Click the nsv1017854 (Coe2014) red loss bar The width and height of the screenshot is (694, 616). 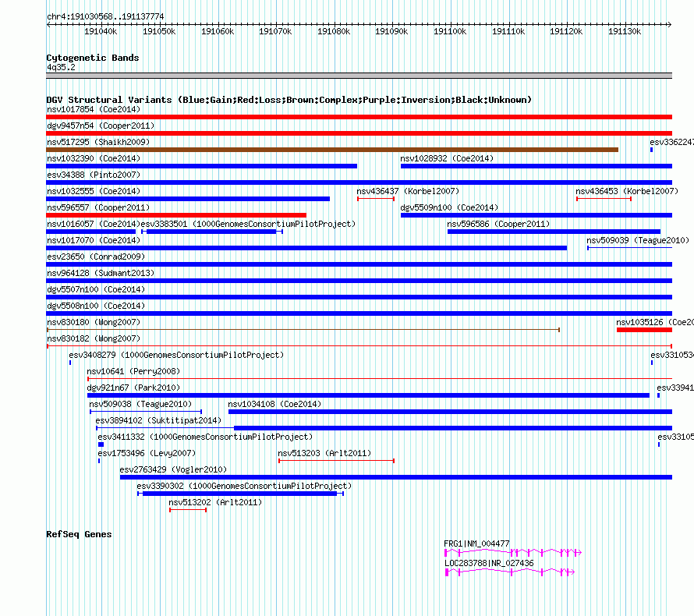[x=359, y=117]
